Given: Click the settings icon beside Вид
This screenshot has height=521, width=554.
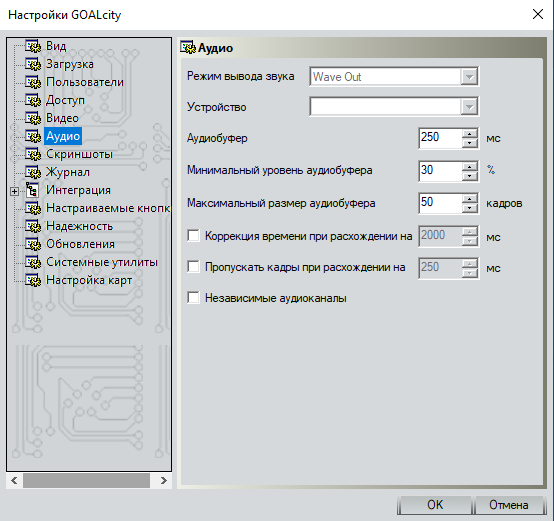Looking at the screenshot, I should [x=33, y=46].
